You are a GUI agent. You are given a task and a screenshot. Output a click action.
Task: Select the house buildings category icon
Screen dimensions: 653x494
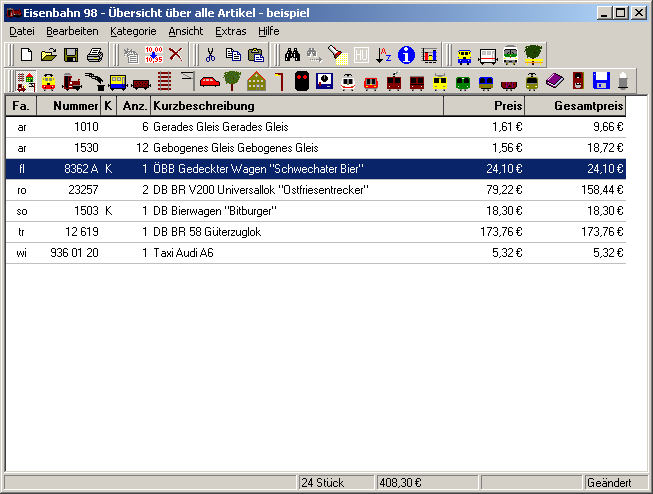click(x=256, y=81)
